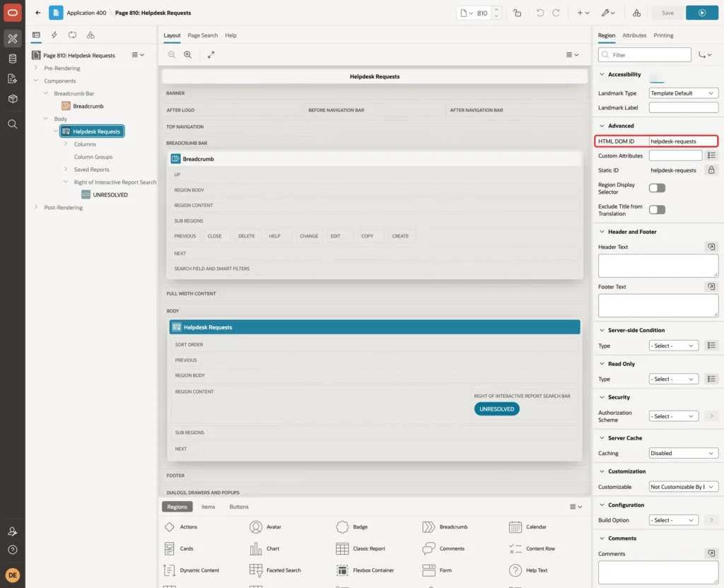Click the Save button
Screen dimensions: 724x588
pos(667,13)
